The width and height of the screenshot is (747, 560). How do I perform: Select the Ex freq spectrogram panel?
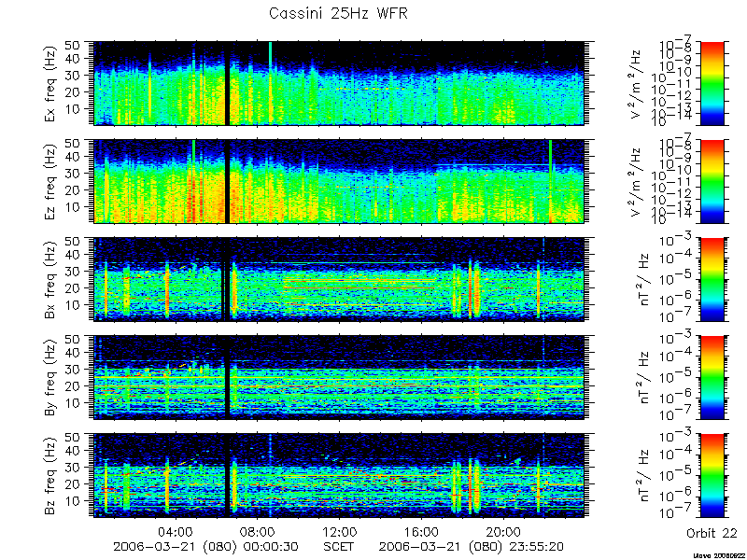click(x=339, y=83)
